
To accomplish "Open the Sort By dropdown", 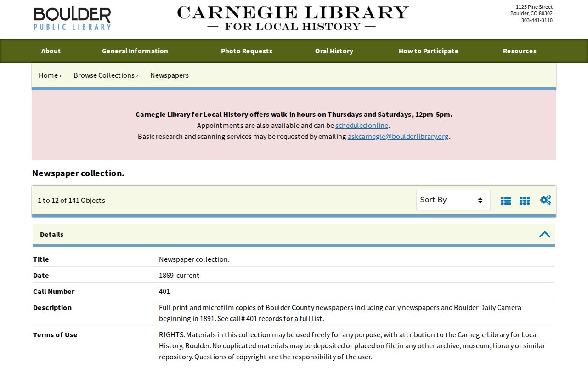I will (x=453, y=200).
